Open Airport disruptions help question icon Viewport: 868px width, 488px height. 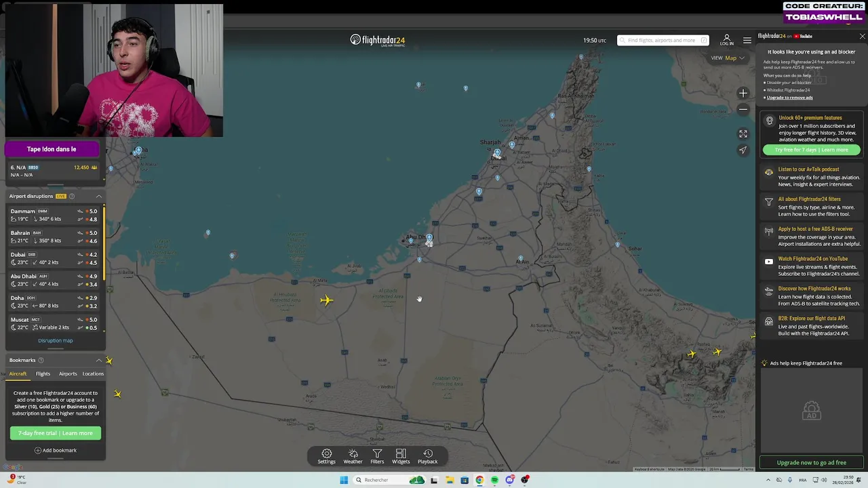coord(72,196)
